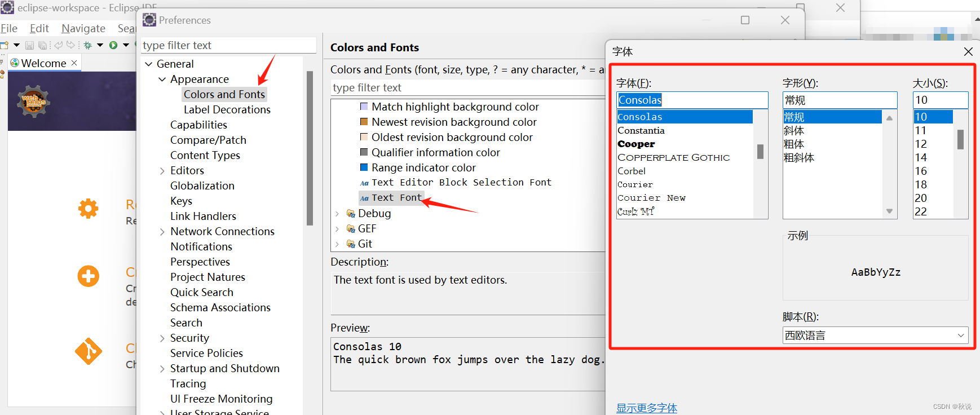
Task: Click the Git category folder icon
Action: click(351, 244)
